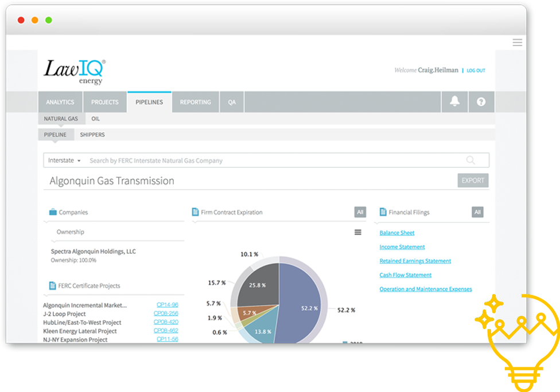Click All button for Financial Filings

477,212
